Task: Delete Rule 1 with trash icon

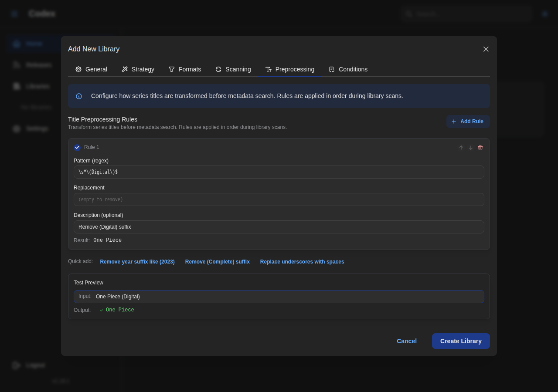Action: tap(480, 148)
